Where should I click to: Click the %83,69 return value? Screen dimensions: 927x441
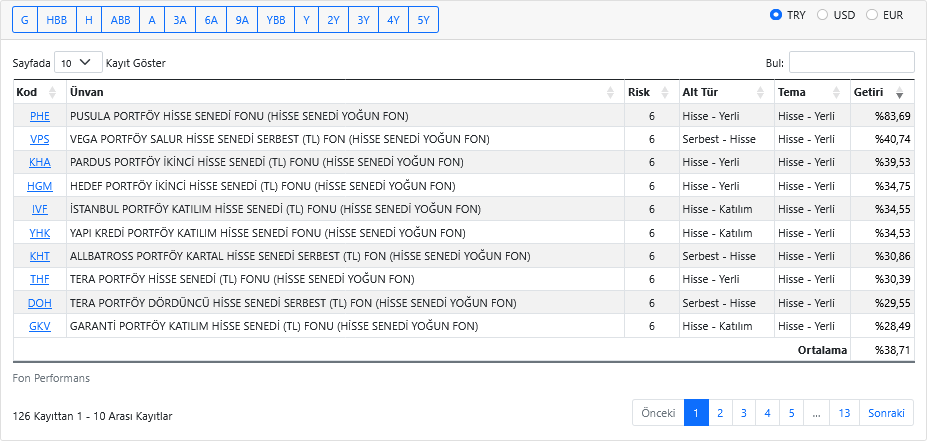pyautogui.click(x=893, y=116)
